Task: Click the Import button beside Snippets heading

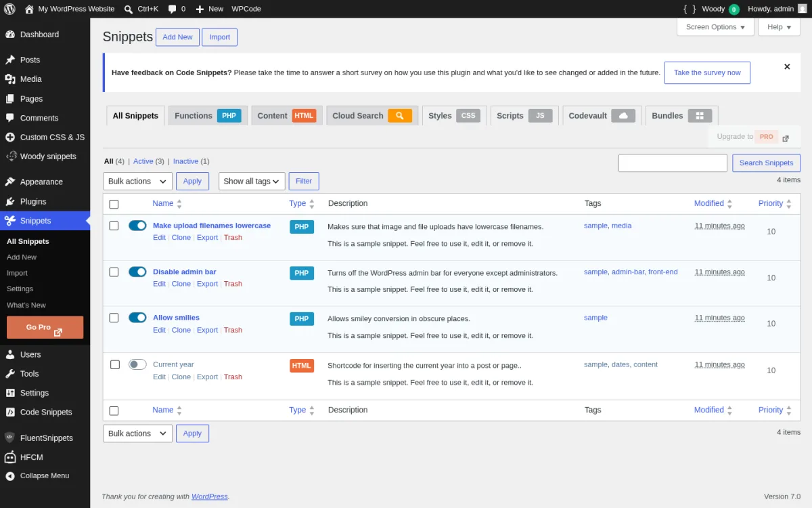Action: (219, 37)
